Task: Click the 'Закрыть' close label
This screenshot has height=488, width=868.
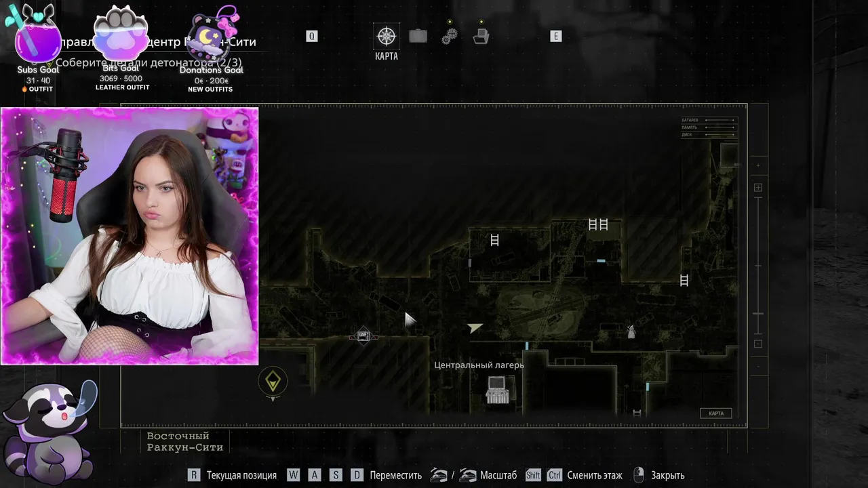Action: [x=667, y=476]
